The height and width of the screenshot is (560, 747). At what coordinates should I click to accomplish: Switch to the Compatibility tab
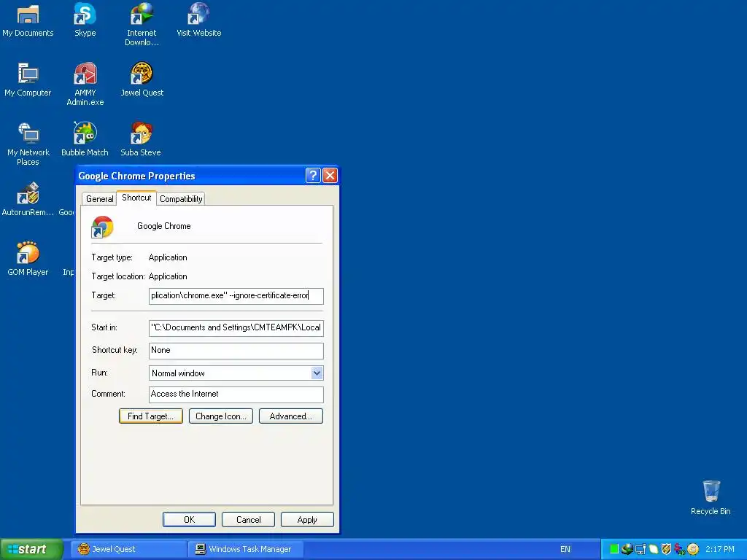[x=181, y=199]
